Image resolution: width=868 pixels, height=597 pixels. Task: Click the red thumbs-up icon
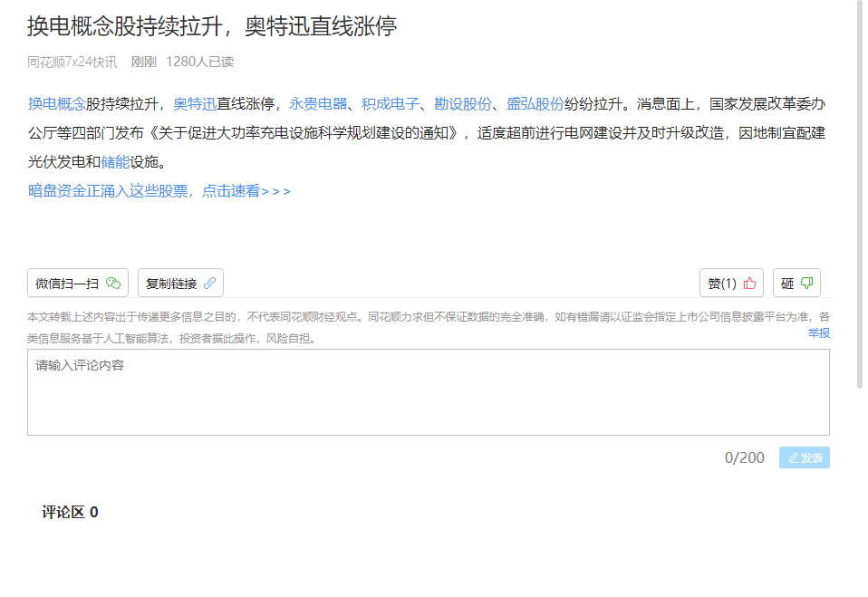(x=749, y=284)
